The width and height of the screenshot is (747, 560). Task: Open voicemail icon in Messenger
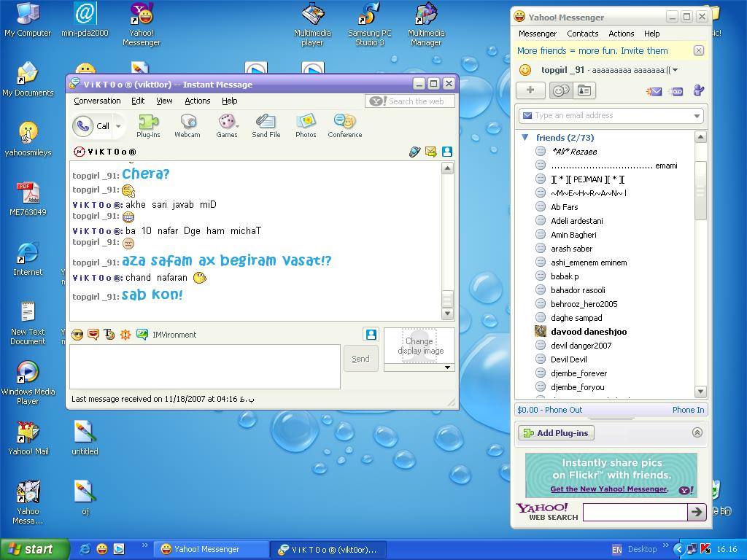(678, 91)
